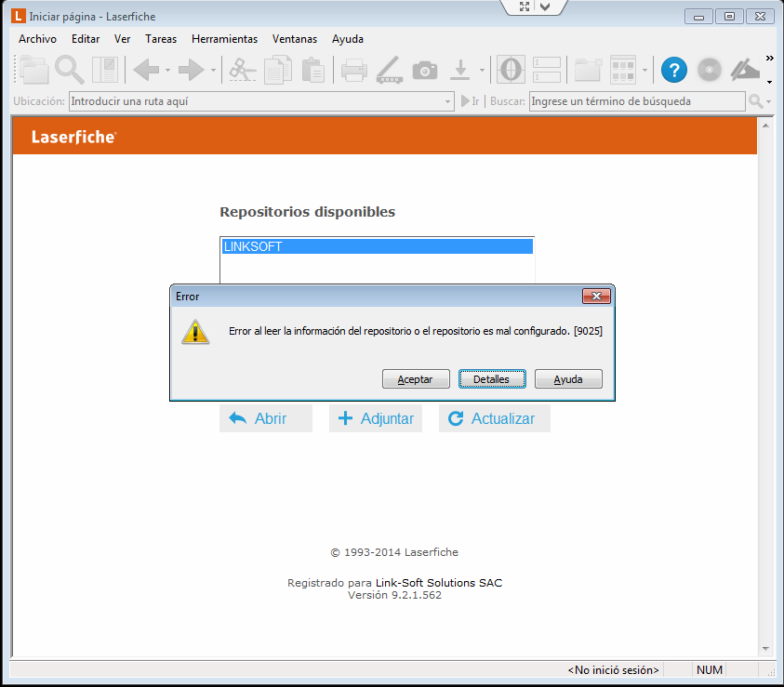Open the Ver menu
This screenshot has width=784, height=687.
pyautogui.click(x=122, y=39)
